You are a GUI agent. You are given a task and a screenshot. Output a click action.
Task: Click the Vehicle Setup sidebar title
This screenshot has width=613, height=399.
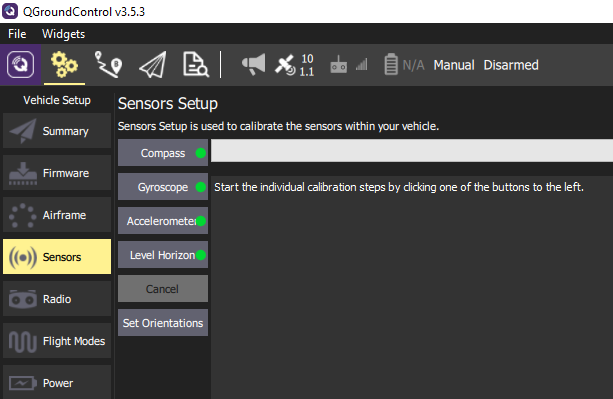pyautogui.click(x=57, y=100)
